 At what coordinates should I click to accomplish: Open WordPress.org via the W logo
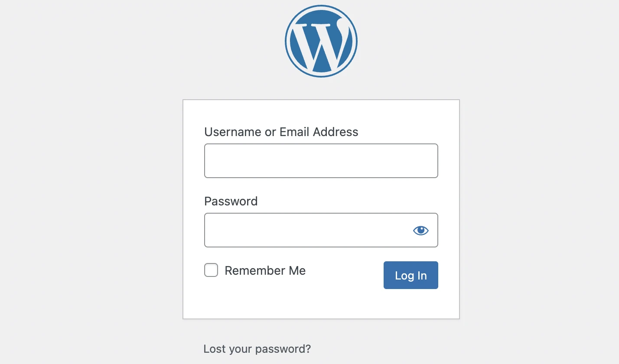click(321, 42)
